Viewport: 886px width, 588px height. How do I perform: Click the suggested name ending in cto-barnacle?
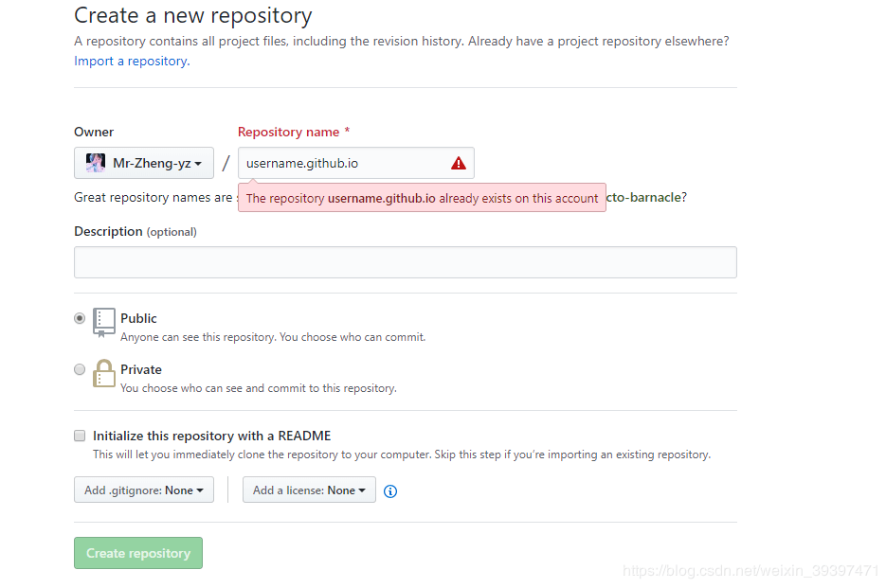(643, 197)
